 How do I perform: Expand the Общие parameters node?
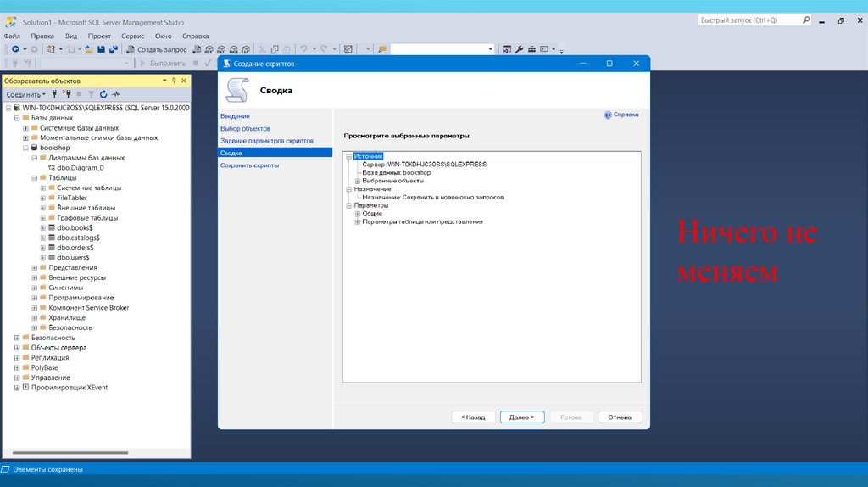point(357,214)
